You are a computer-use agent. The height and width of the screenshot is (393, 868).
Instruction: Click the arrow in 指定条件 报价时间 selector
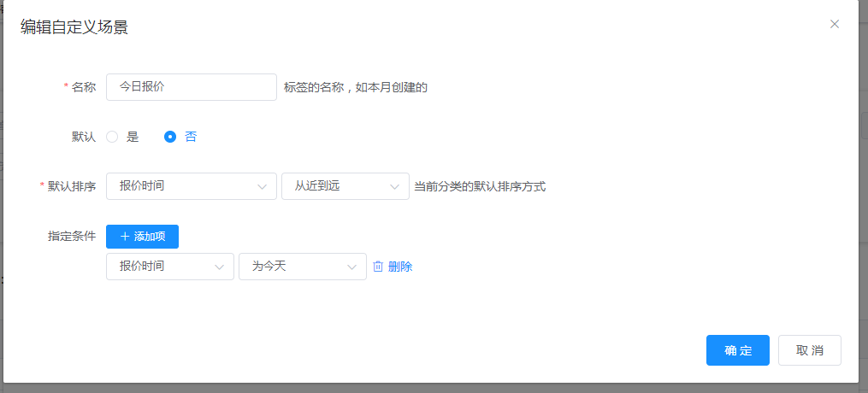click(x=219, y=267)
